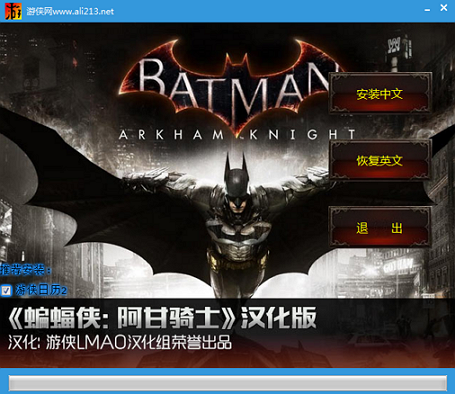Click the 游侠日历2 label text
Image resolution: width=455 pixels, height=394 pixels.
pos(41,290)
